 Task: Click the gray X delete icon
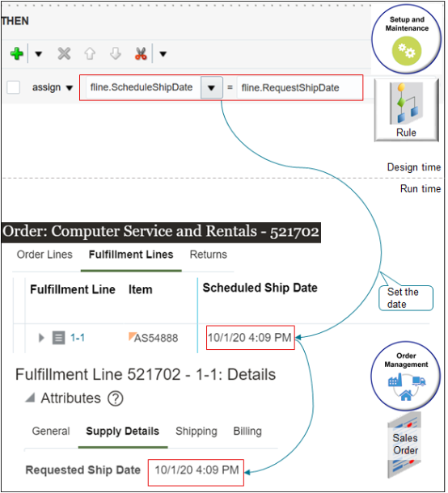(64, 53)
